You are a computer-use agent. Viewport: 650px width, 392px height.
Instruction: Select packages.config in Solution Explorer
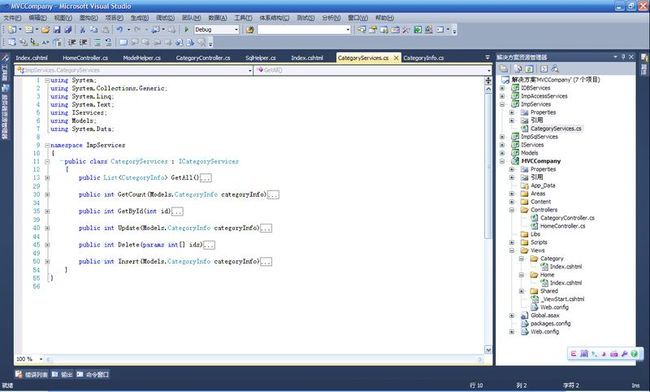[x=551, y=324]
